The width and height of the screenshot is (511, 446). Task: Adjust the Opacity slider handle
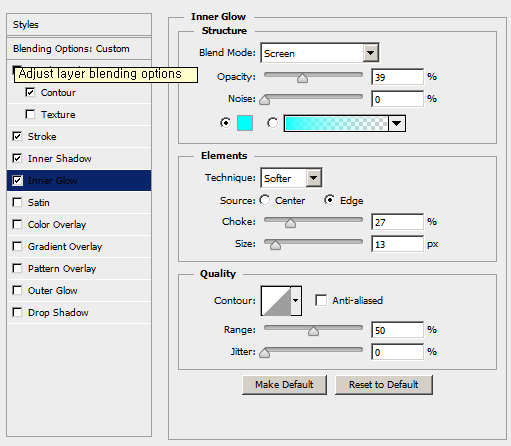pyautogui.click(x=302, y=78)
